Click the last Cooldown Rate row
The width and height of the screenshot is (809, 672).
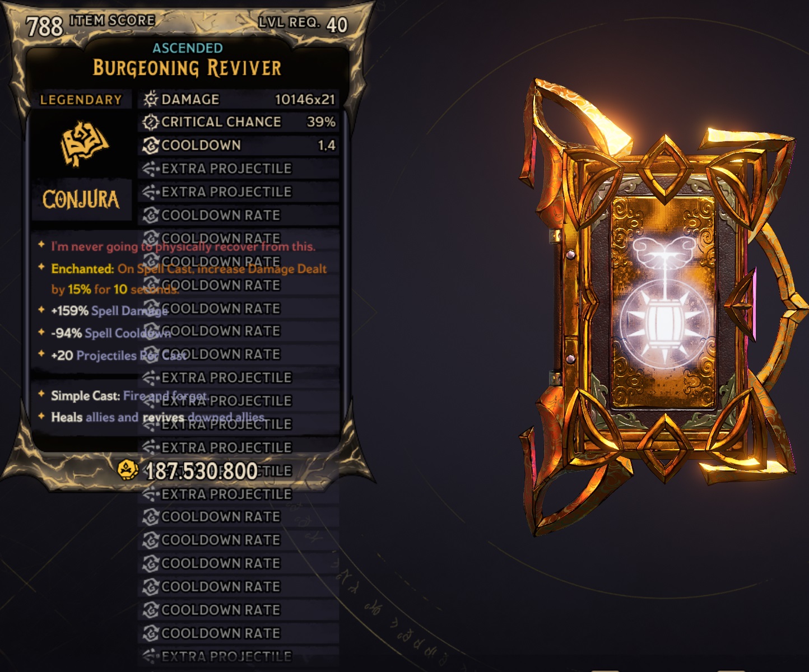(x=239, y=633)
